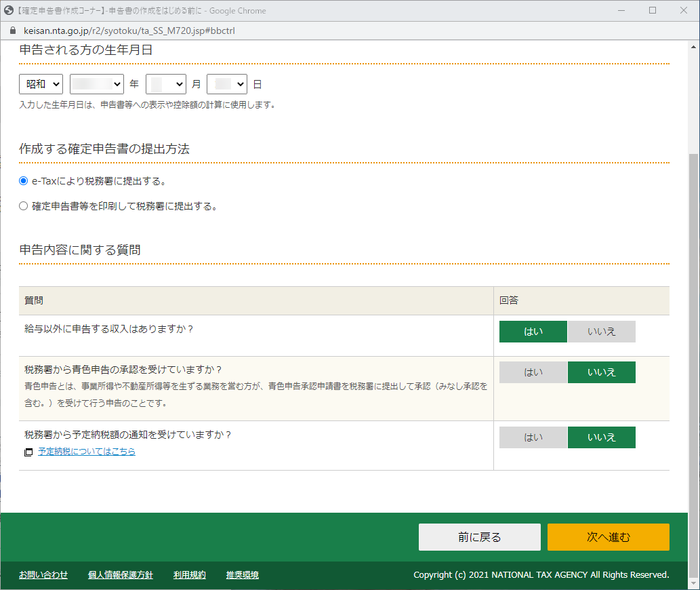Click the vertical scrollbar thumb
The width and height of the screenshot is (700, 590).
point(693,364)
